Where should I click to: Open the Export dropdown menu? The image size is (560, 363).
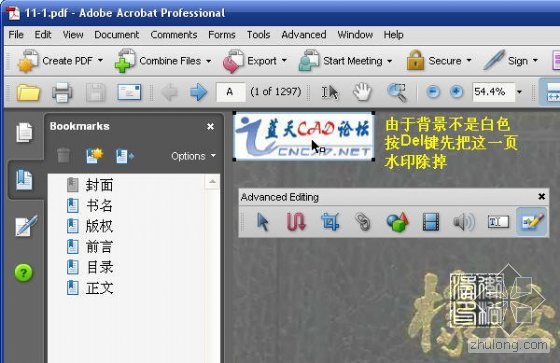pyautogui.click(x=284, y=61)
